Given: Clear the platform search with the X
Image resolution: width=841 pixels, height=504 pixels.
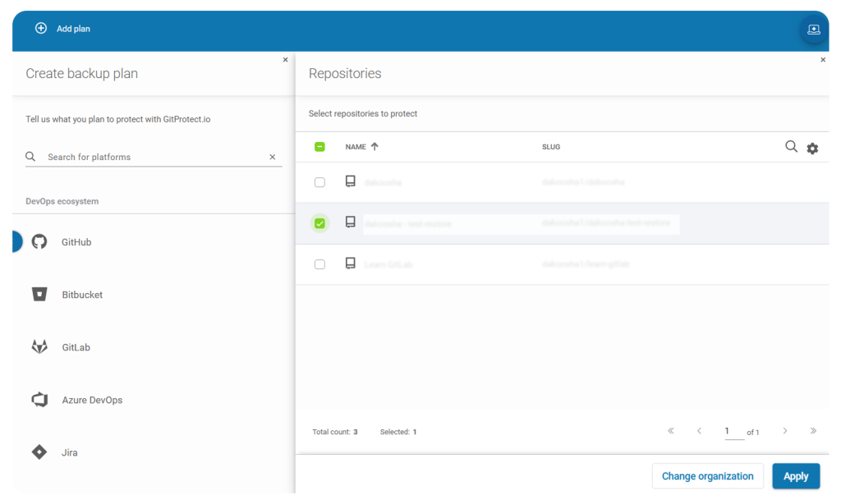Looking at the screenshot, I should (x=272, y=157).
